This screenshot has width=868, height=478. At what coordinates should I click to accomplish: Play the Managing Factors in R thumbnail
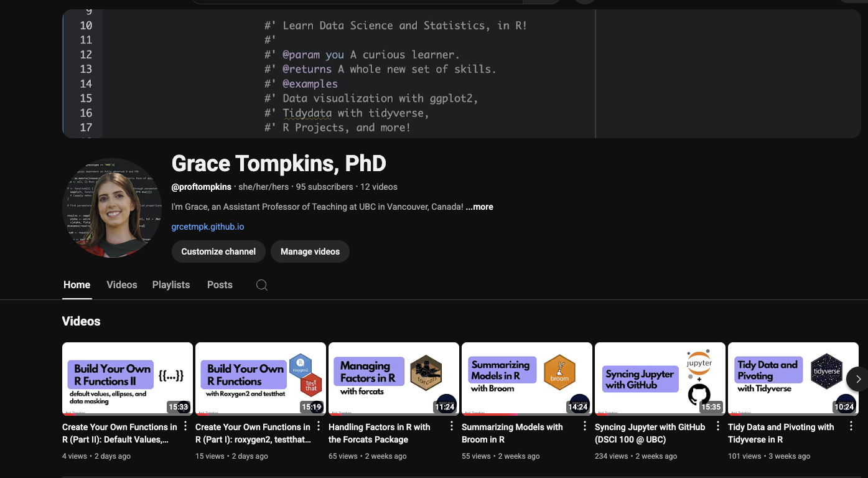[393, 378]
